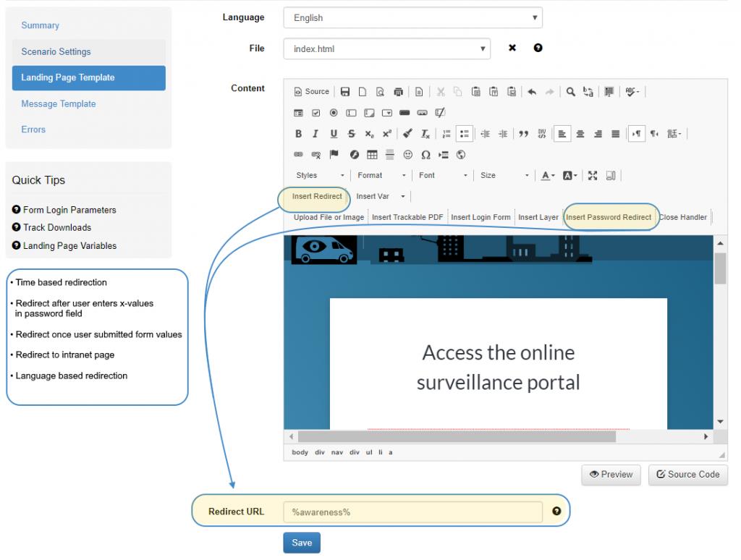The width and height of the screenshot is (741, 560).
Task: Open the smiley emoticon inserter
Action: pos(408,155)
